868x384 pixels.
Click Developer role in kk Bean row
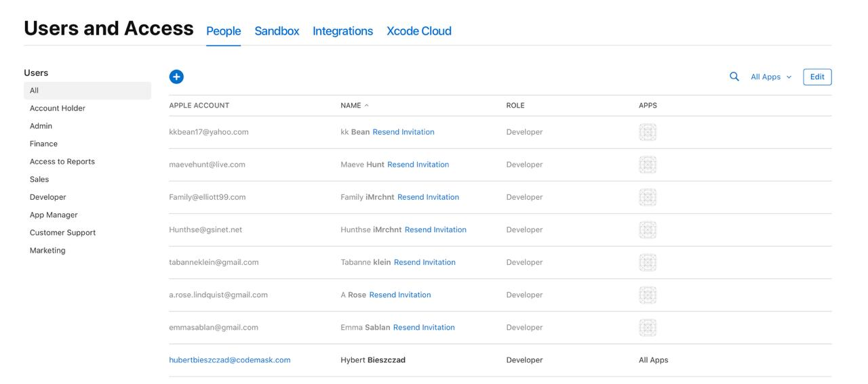point(524,132)
